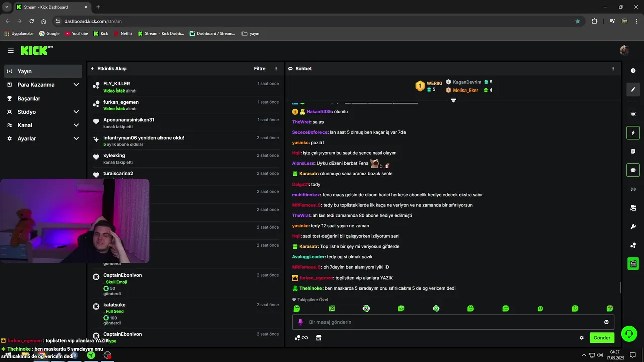This screenshot has width=644, height=362.
Task: Open the yayın bookmarks folder
Action: (x=251, y=34)
